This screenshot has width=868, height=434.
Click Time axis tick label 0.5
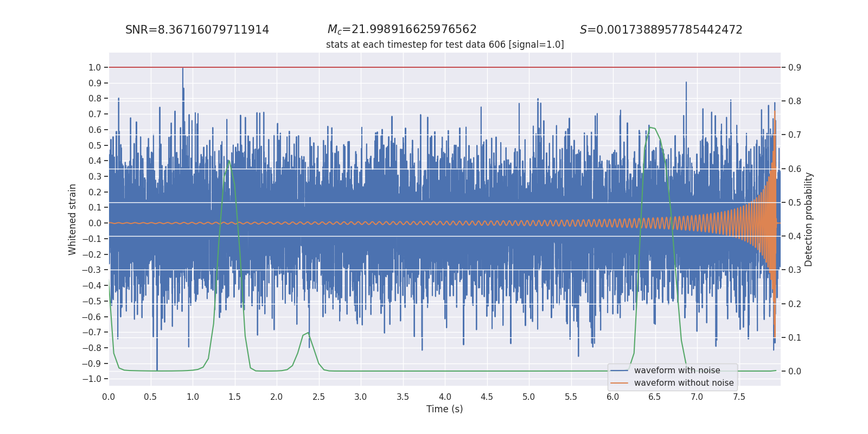[x=151, y=397]
